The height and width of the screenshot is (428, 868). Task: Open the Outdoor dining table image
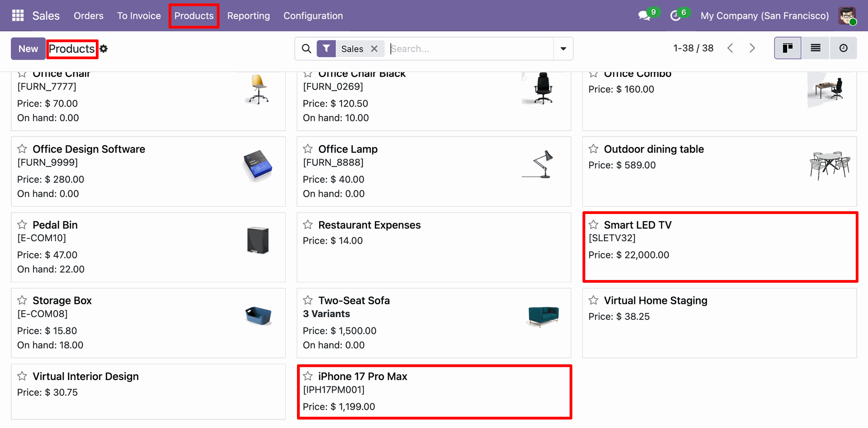830,166
